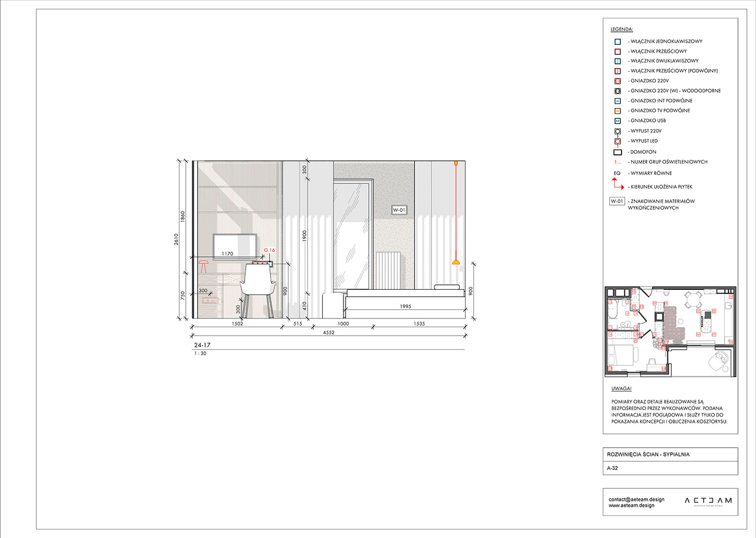The width and height of the screenshot is (756, 538).
Task: Click the dimension value 1535
Action: point(419,324)
